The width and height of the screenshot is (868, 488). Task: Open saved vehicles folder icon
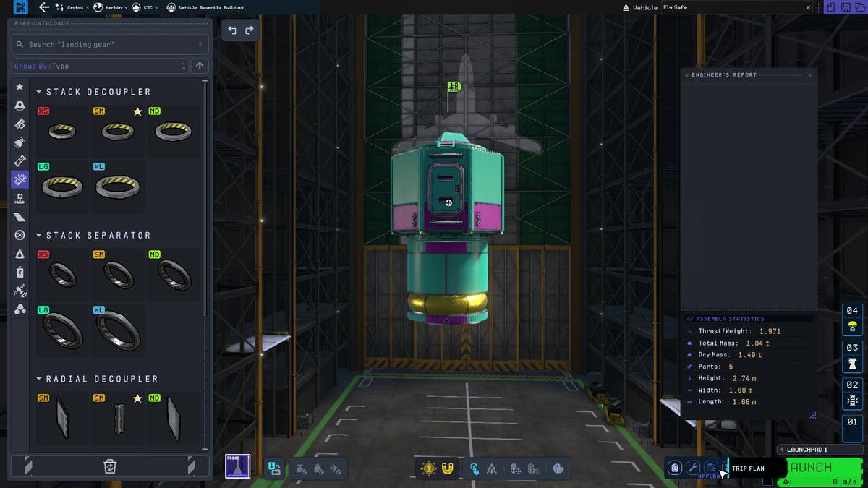click(x=859, y=7)
